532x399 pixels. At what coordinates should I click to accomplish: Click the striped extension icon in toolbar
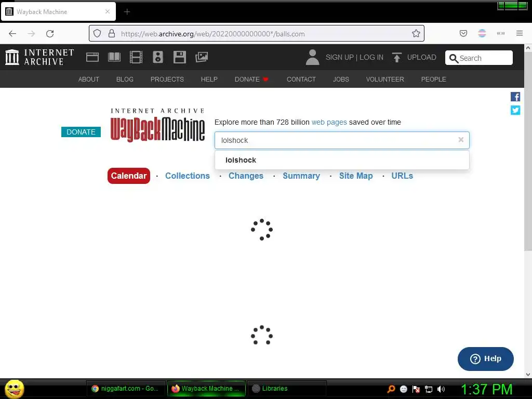coord(482,33)
